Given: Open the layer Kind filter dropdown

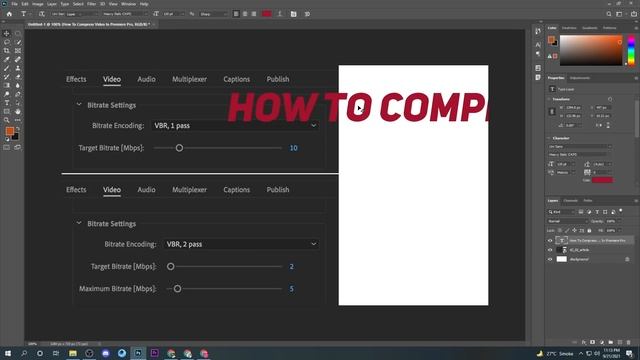Looking at the screenshot, I should [562, 212].
